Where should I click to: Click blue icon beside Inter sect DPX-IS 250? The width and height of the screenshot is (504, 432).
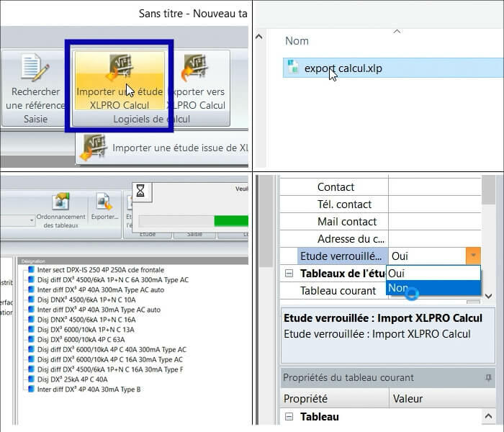31,269
